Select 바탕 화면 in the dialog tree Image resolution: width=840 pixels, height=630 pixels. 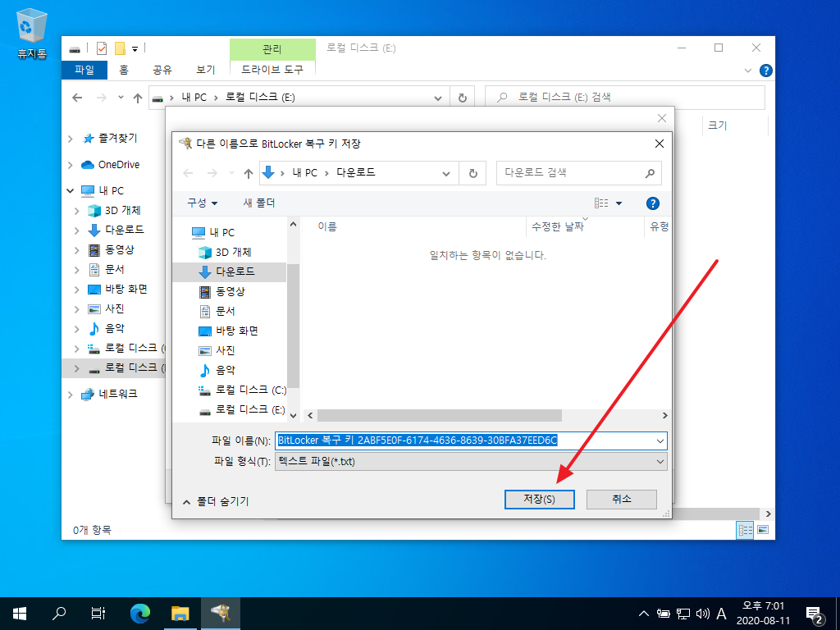[x=228, y=331]
